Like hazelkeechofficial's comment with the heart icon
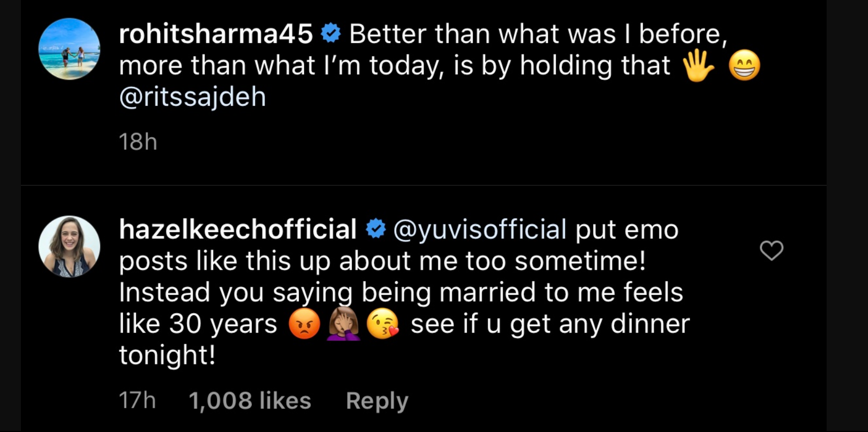The image size is (868, 432). click(771, 250)
